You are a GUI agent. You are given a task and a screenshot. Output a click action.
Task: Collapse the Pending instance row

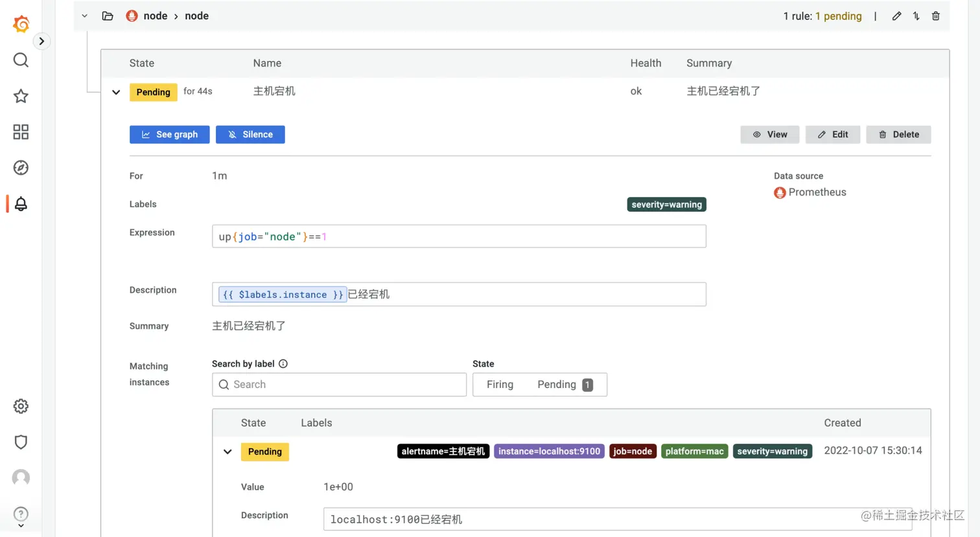pos(227,451)
